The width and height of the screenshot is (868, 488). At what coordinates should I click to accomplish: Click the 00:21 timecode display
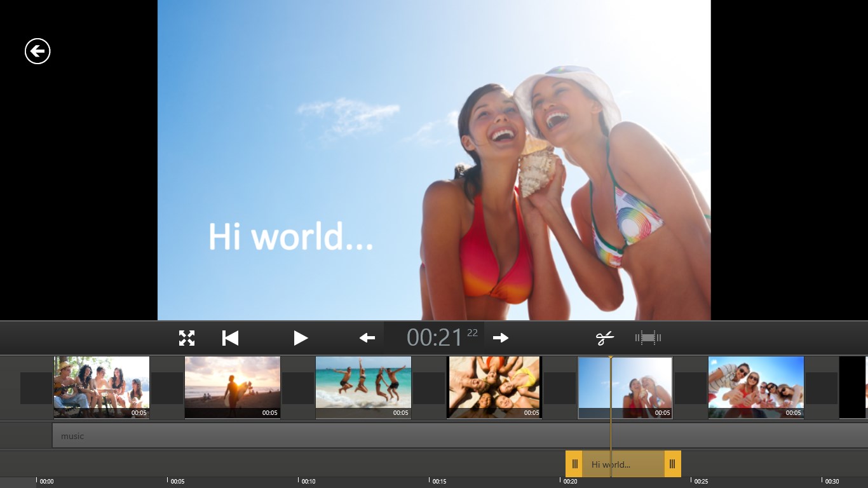[435, 337]
